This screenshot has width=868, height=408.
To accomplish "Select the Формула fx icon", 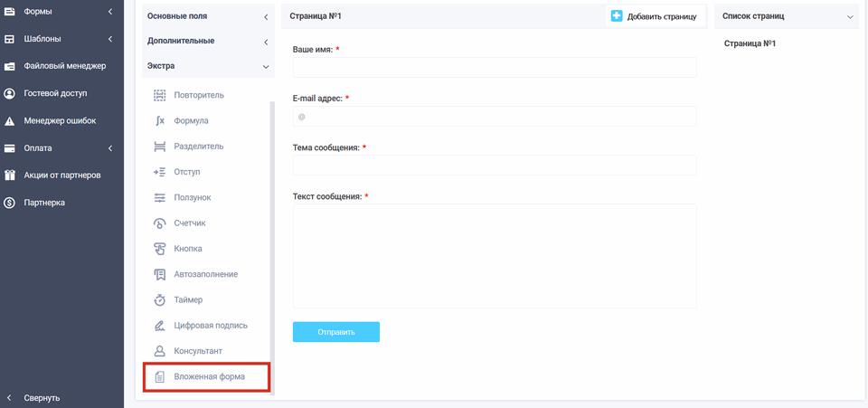I will tap(160, 120).
